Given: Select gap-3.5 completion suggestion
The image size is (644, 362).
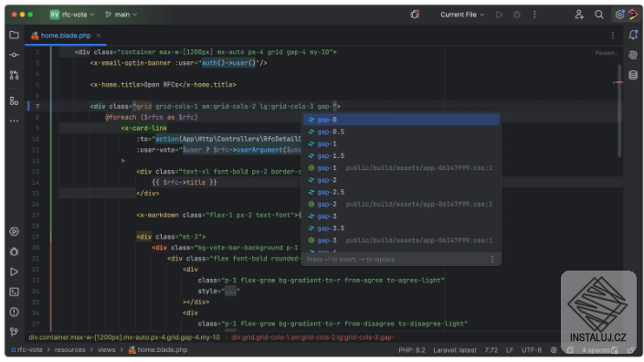Looking at the screenshot, I should click(x=401, y=228).
